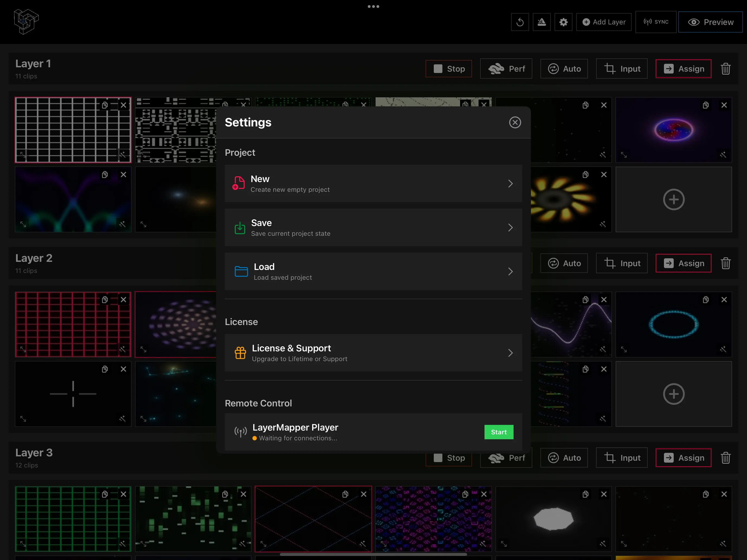Remove the red grid clip in Layer 2

coord(123,300)
